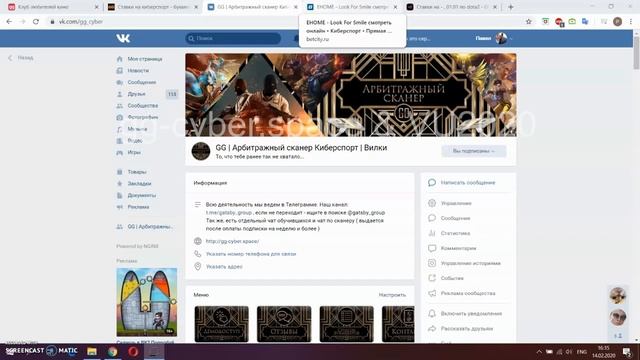Open Opera from the taskbar

point(133,351)
